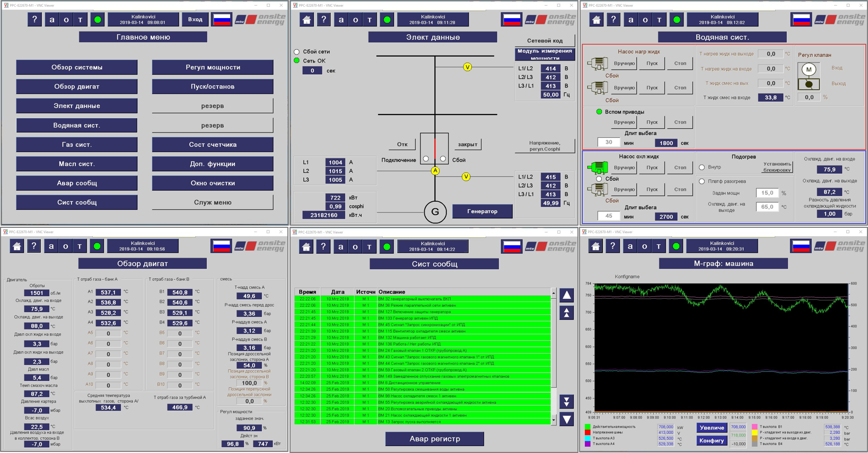The image size is (868, 453).
Task: Select the Платф разогрева radio button
Action: [x=702, y=181]
